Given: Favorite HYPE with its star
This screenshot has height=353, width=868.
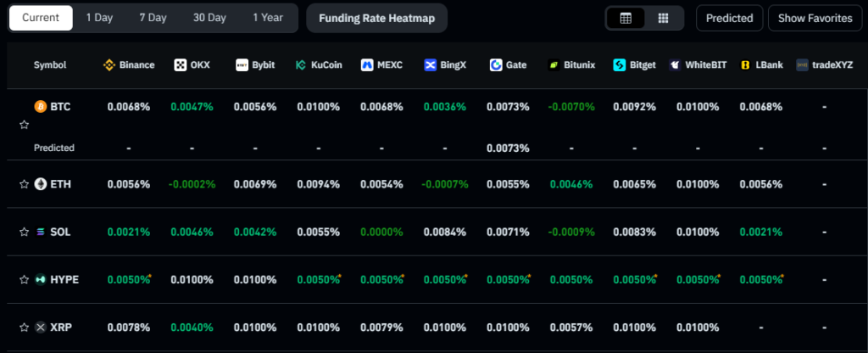Looking at the screenshot, I should (24, 279).
